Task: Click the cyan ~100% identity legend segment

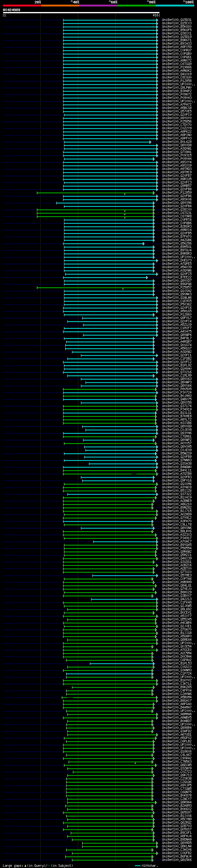Action: point(175,6)
